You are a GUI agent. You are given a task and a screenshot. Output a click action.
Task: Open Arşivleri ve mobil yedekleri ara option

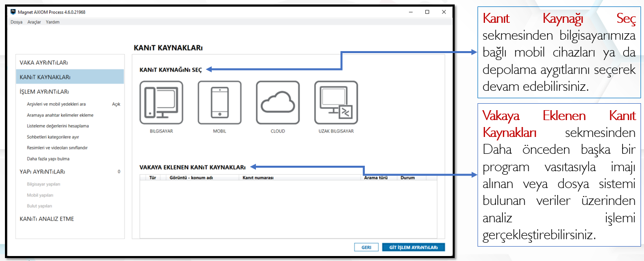click(56, 104)
